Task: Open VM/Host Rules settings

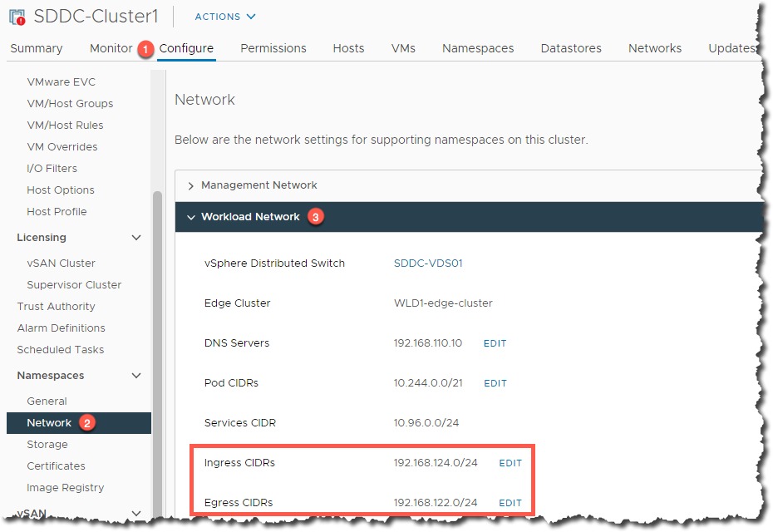Action: tap(65, 126)
